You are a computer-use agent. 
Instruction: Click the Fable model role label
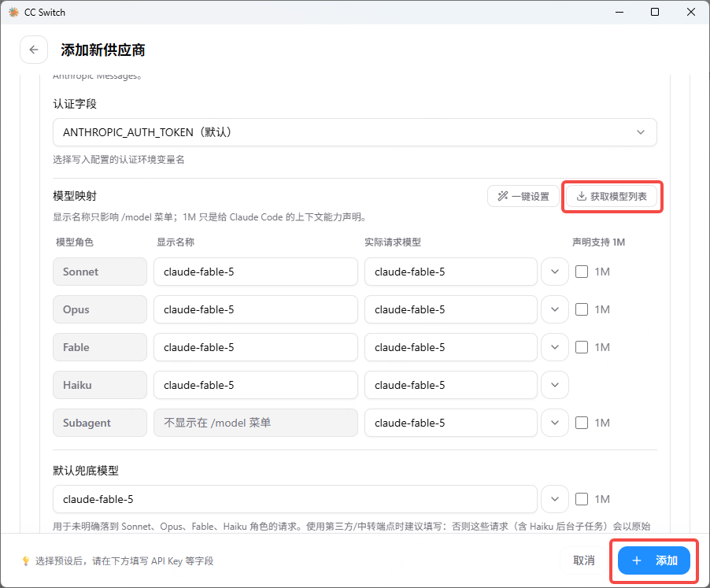pos(100,347)
